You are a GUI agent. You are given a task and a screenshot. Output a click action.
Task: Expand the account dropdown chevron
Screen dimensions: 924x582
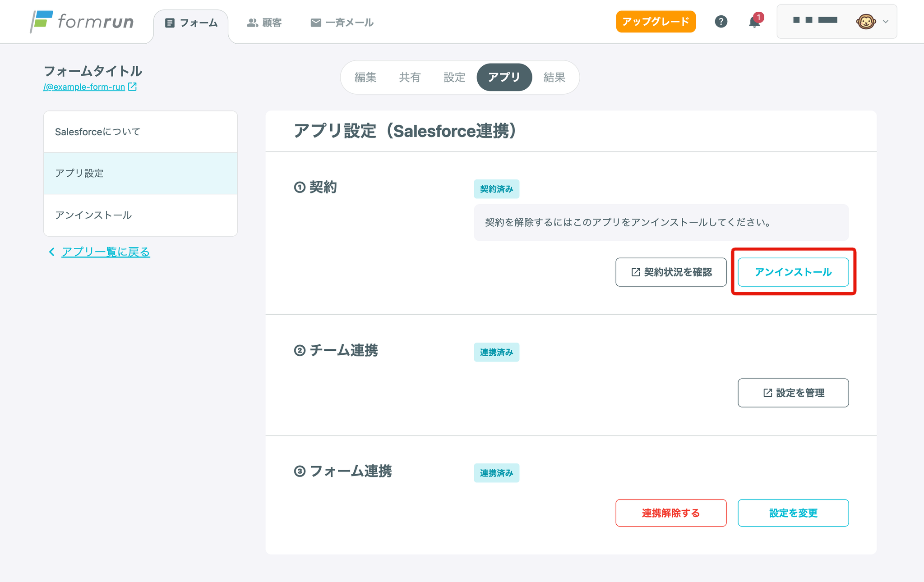point(886,21)
